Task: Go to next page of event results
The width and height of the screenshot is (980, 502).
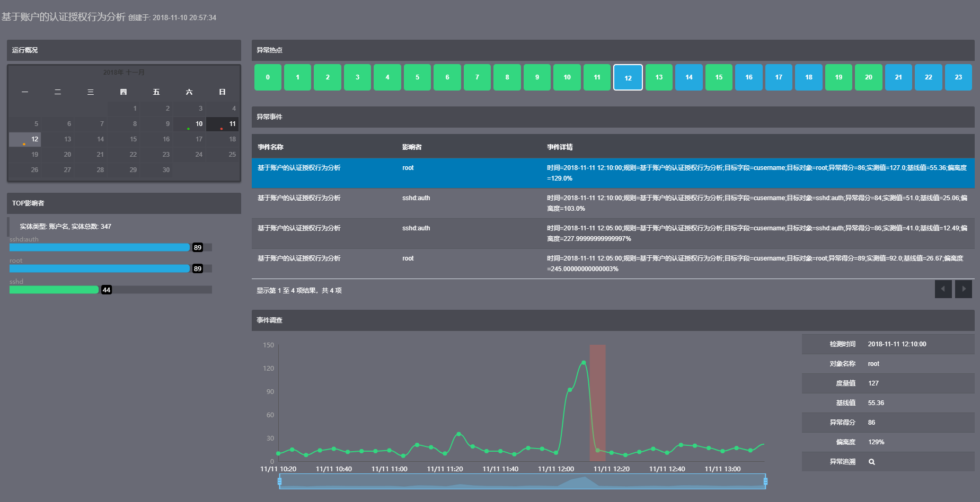Action: 963,289
